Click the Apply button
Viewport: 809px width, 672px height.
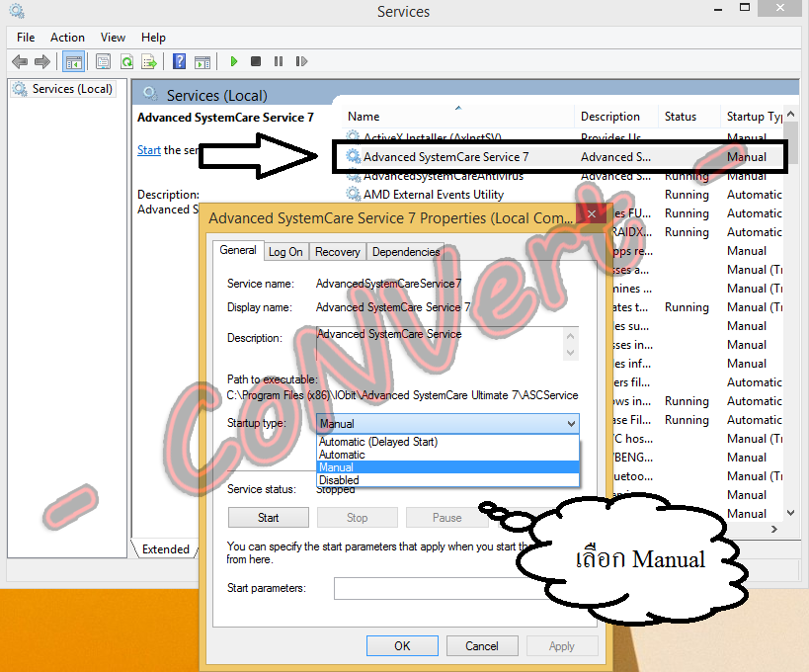click(x=562, y=646)
